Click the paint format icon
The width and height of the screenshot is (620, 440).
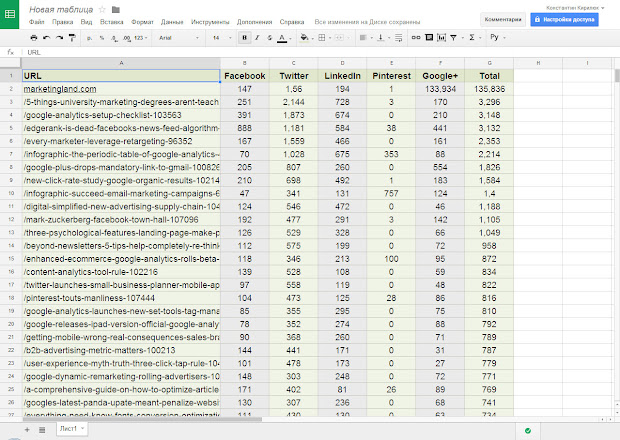click(x=74, y=37)
